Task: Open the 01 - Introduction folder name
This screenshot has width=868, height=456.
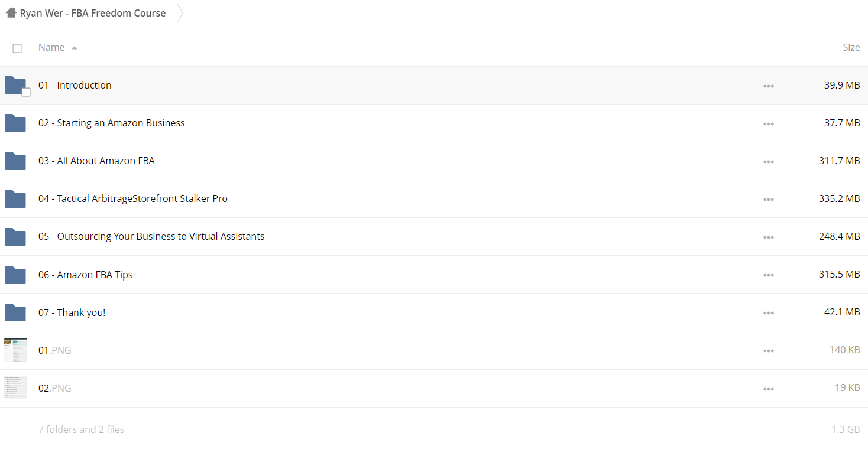Action: (75, 85)
